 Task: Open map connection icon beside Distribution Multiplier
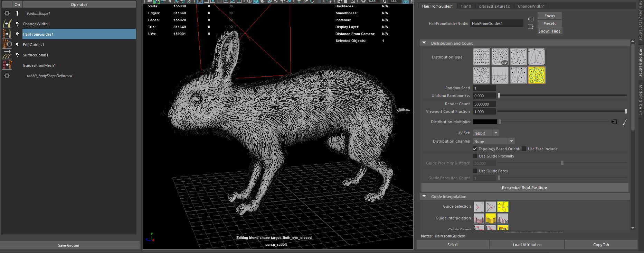614,122
